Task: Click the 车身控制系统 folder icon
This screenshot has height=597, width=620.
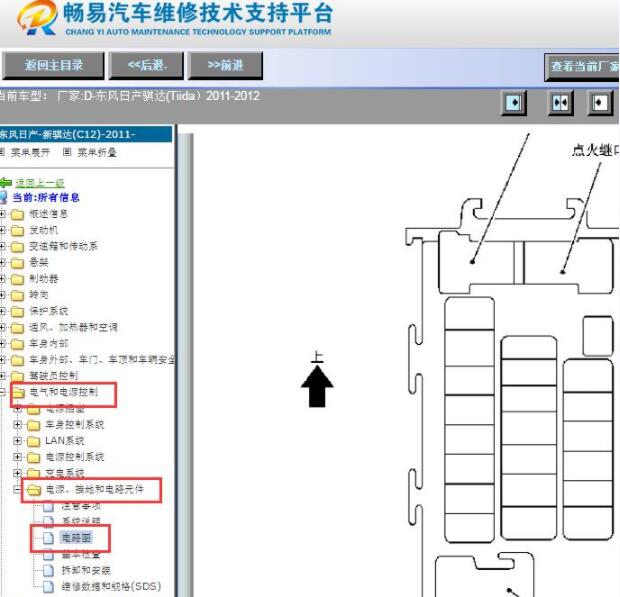Action: pyautogui.click(x=33, y=425)
